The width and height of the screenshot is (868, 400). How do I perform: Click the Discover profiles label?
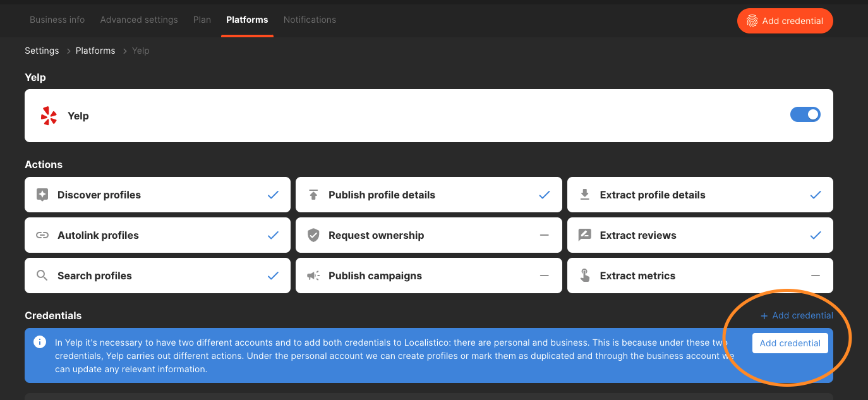tap(99, 195)
